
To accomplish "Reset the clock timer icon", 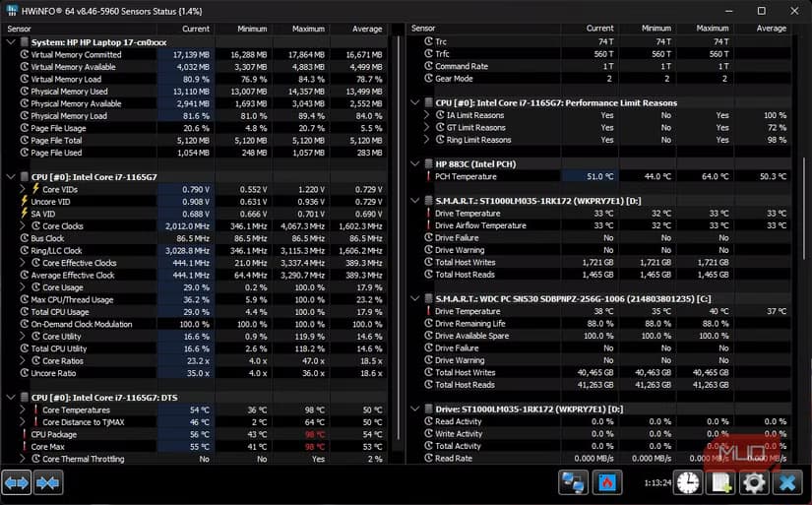I will pos(688,482).
